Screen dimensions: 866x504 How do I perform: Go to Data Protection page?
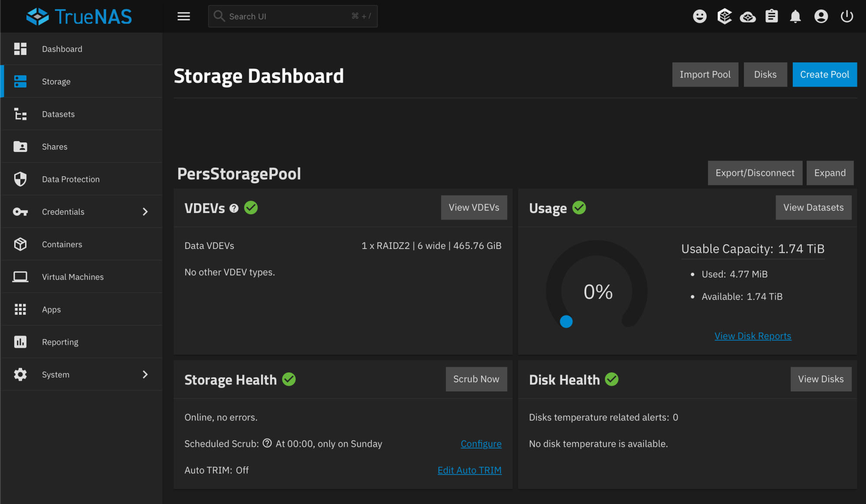point(71,179)
